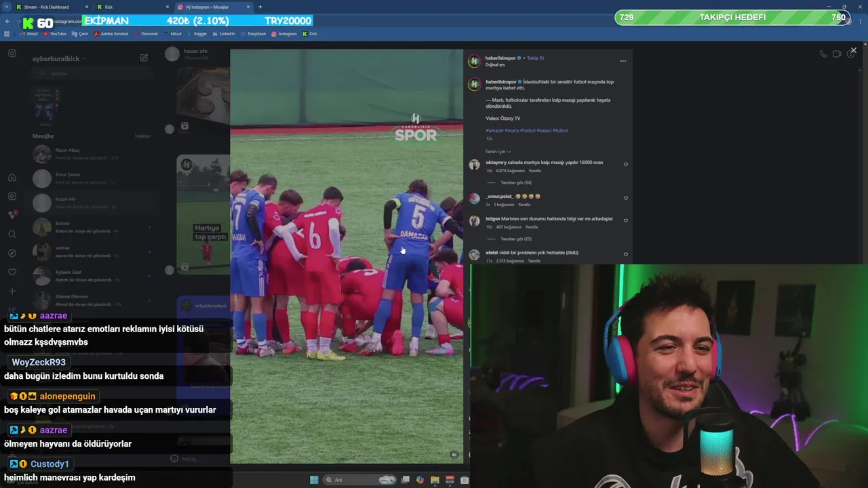Reply to istigsn's comment via Yanıtla
The width and height of the screenshot is (868, 488).
(x=532, y=227)
